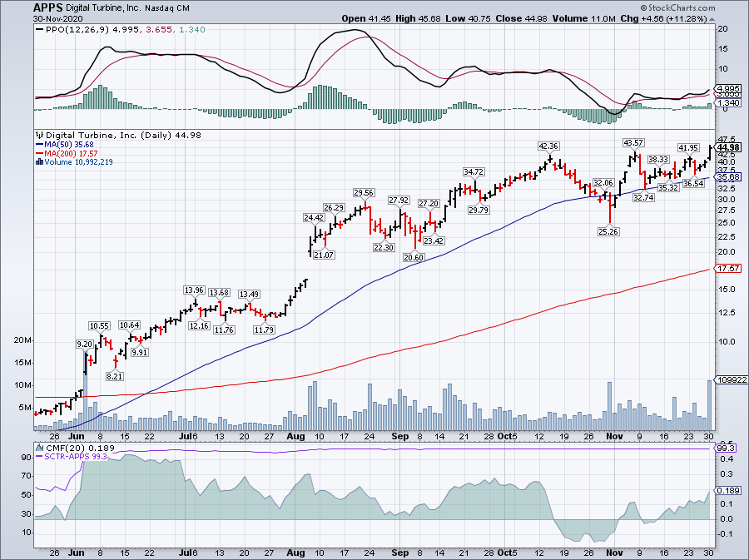749x560 pixels.
Task: Click the 109922 volume tag on right axis
Action: (x=731, y=380)
